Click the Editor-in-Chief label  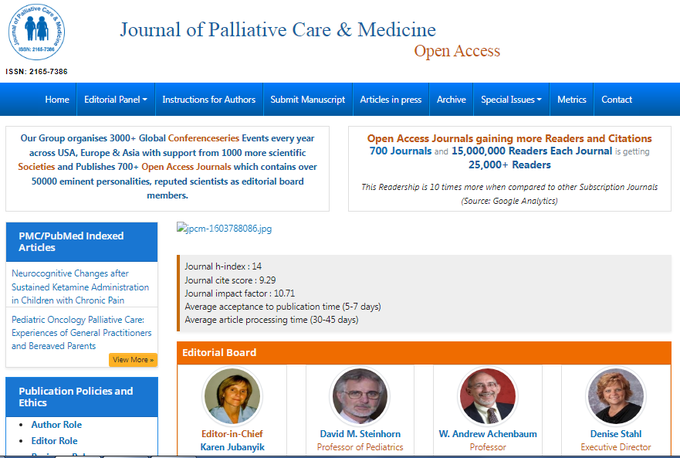232,434
